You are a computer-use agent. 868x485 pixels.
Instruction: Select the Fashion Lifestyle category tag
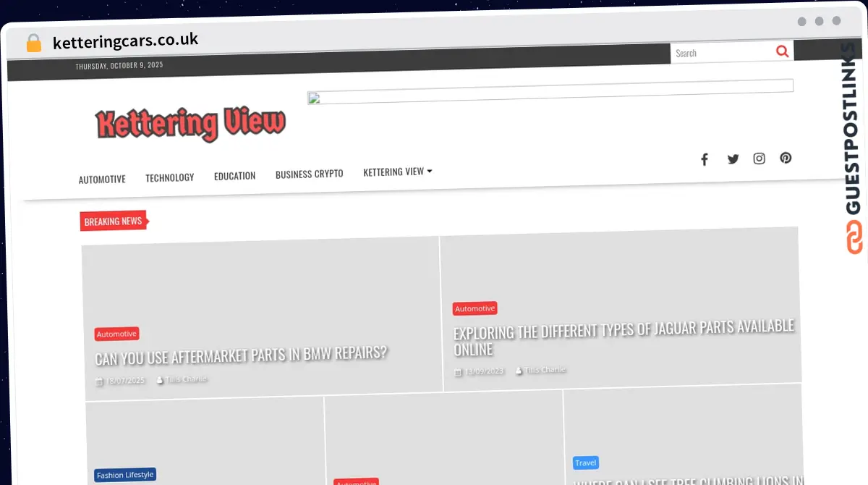click(x=125, y=475)
